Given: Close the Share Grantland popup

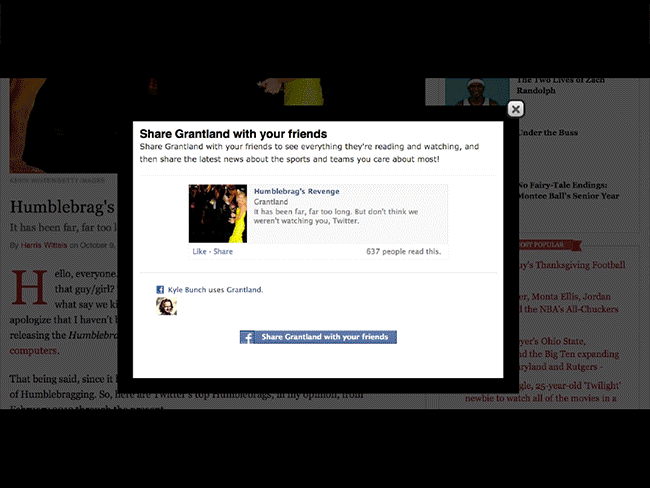Looking at the screenshot, I should point(515,109).
